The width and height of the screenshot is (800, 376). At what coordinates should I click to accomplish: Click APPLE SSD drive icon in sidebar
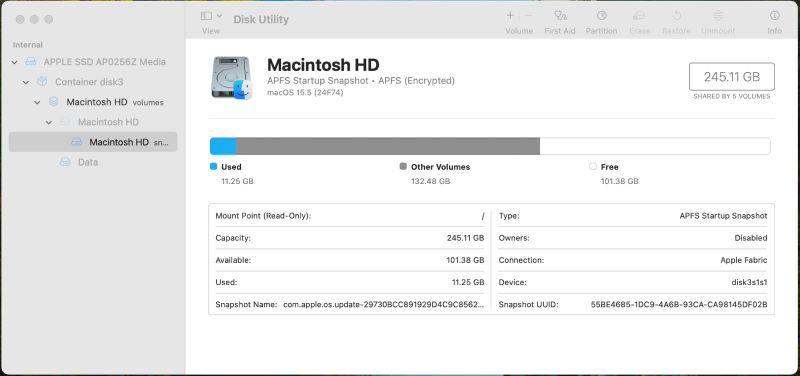click(31, 62)
